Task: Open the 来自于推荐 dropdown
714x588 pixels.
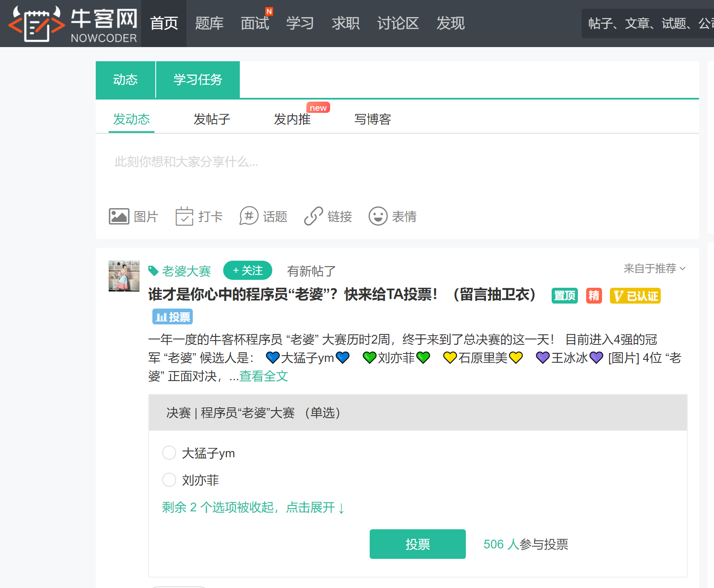Action: (653, 269)
